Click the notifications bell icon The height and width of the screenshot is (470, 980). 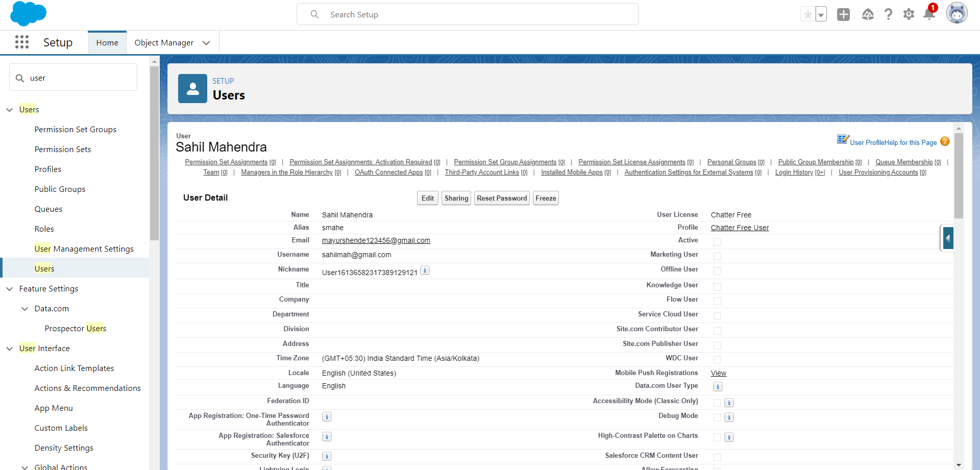pyautogui.click(x=929, y=14)
